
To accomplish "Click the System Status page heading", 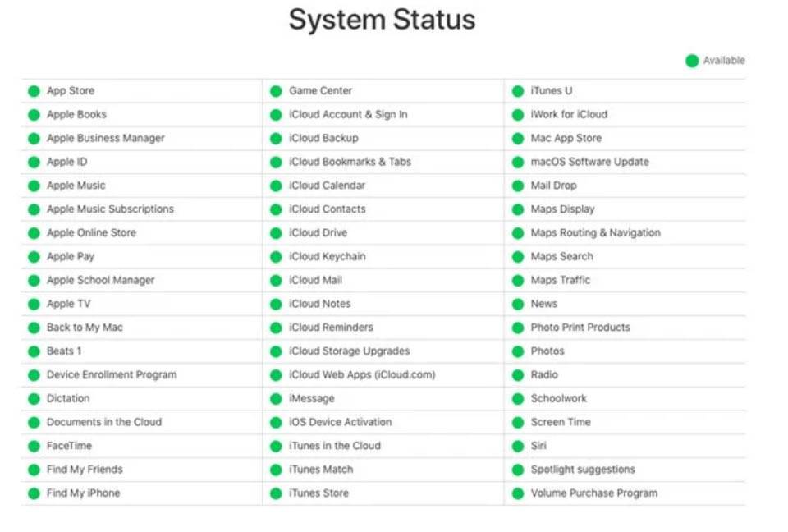I will (382, 20).
